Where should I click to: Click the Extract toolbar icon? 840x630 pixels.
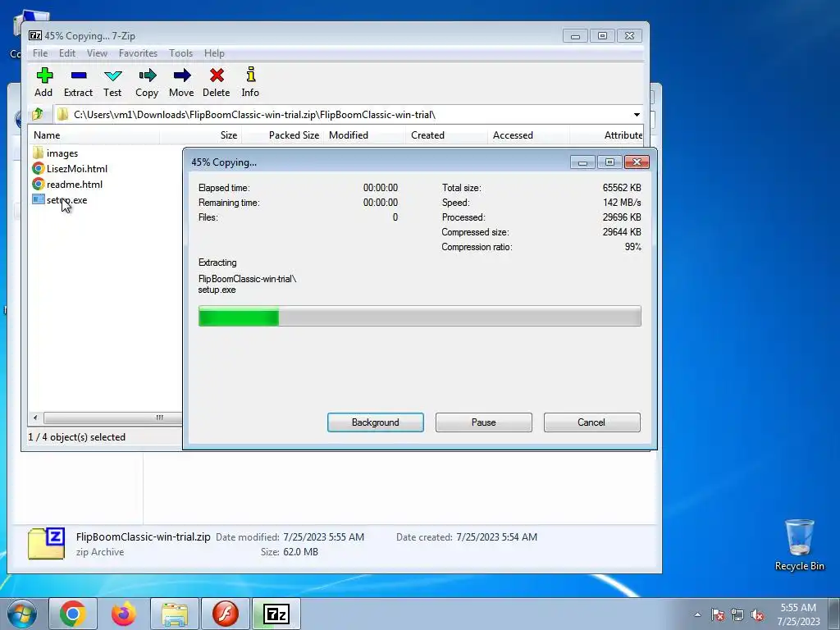point(78,75)
